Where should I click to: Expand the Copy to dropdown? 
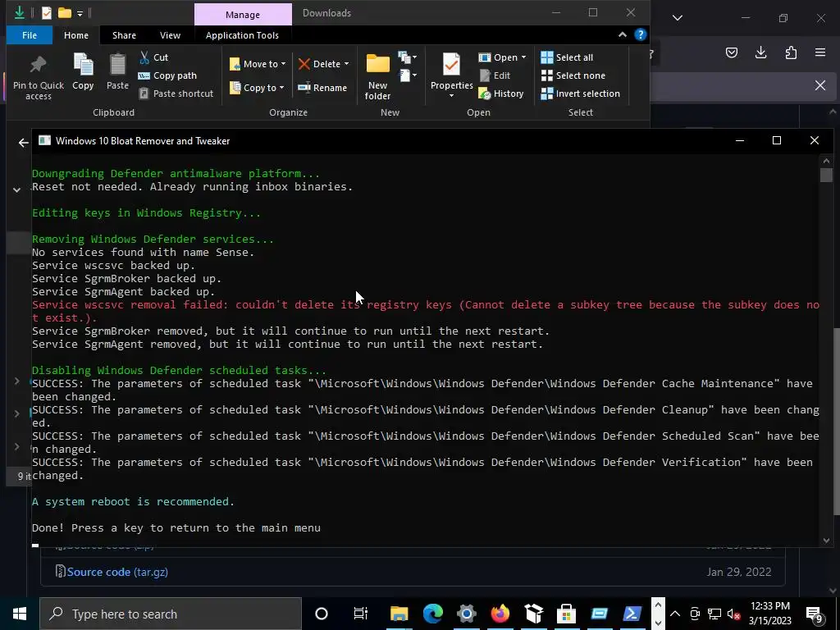[x=282, y=87]
